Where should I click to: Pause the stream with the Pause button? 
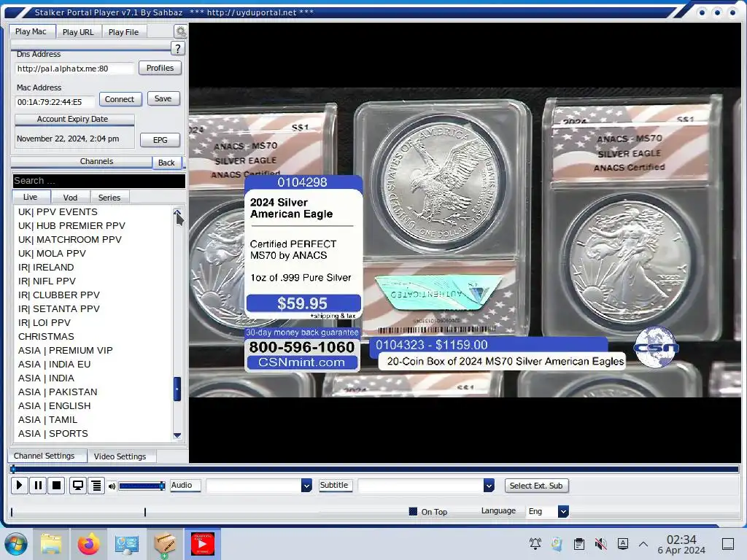tap(38, 485)
